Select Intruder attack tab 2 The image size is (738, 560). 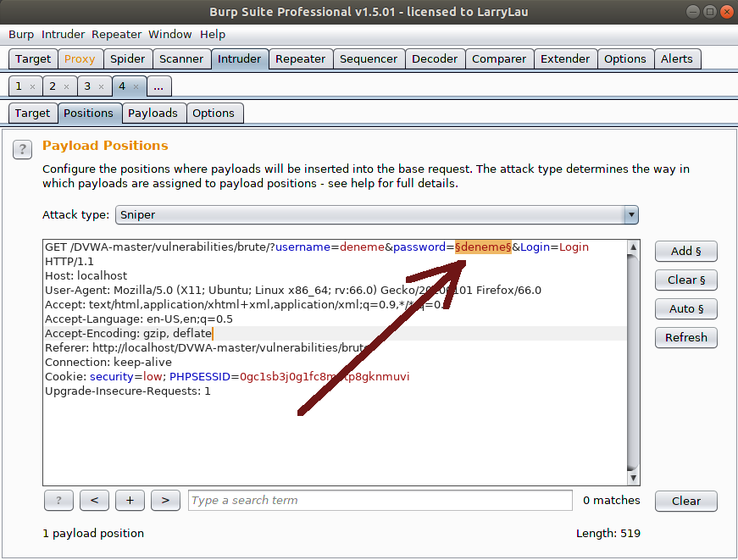point(53,86)
